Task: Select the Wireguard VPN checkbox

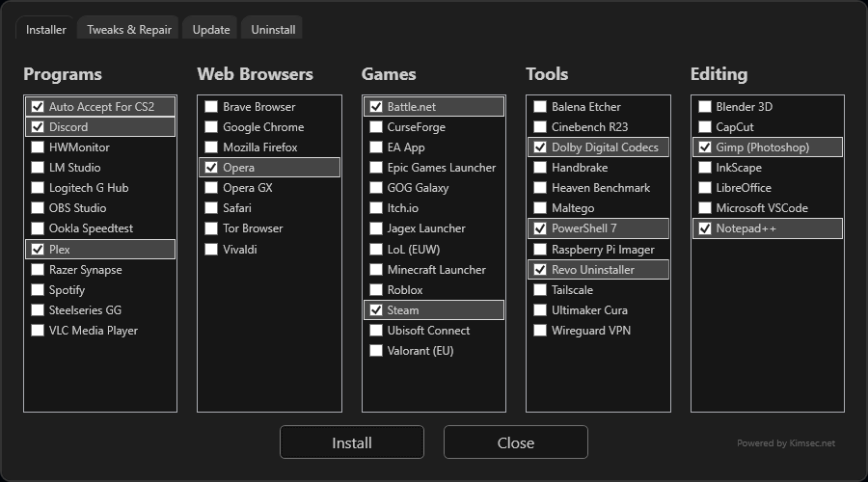Action: [540, 331]
